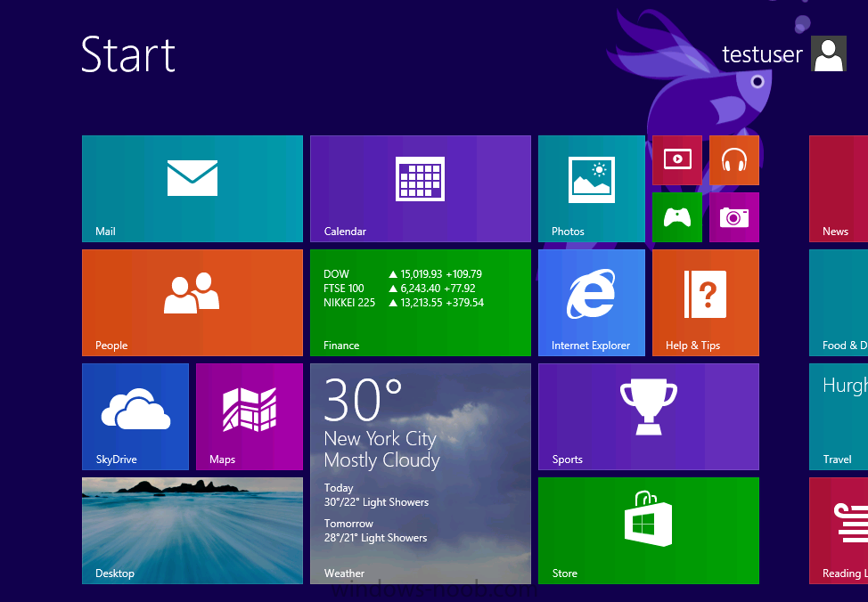Launch the Maps tile
Screen dimensions: 868x602
tap(250, 417)
